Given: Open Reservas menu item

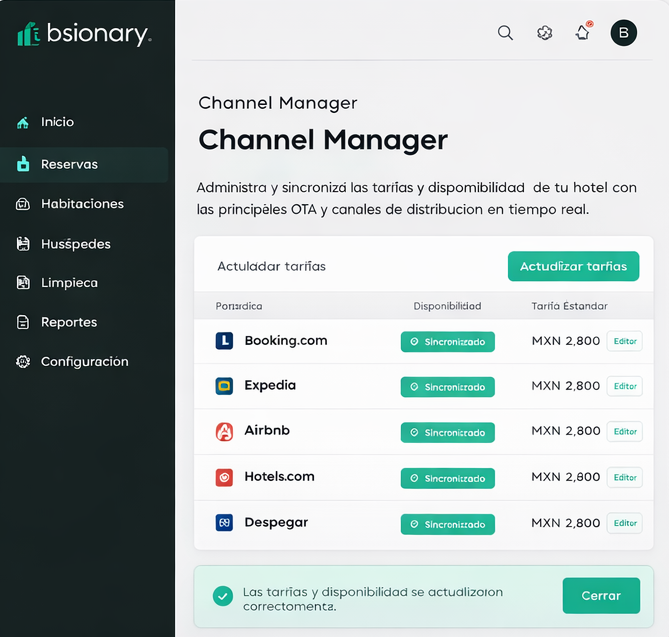Looking at the screenshot, I should (x=84, y=165).
